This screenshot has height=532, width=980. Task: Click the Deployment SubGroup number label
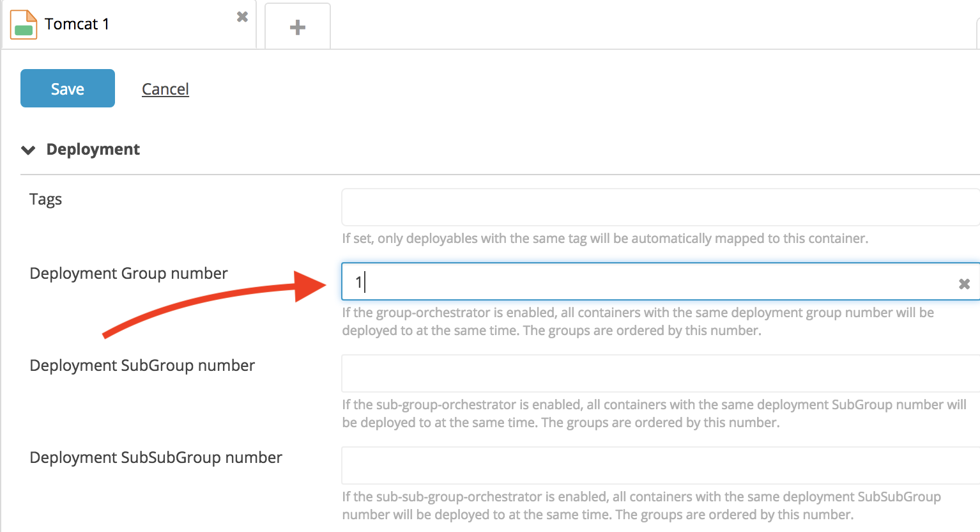pos(142,366)
